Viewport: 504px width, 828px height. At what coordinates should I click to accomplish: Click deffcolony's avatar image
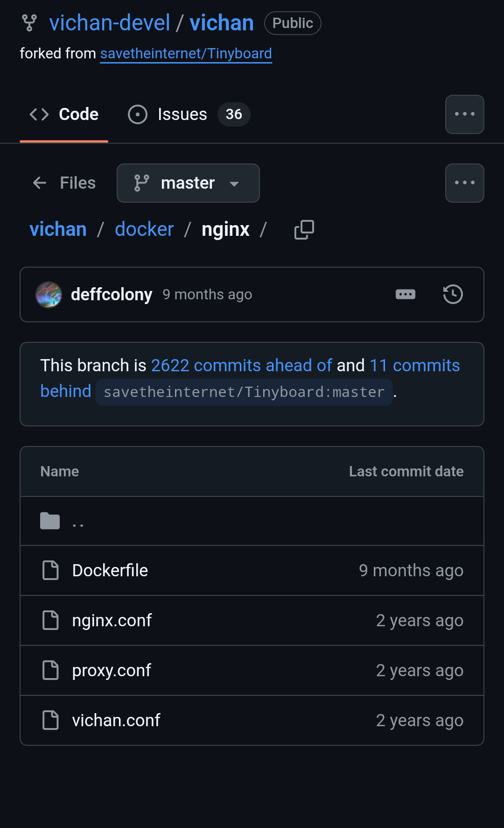tap(49, 295)
